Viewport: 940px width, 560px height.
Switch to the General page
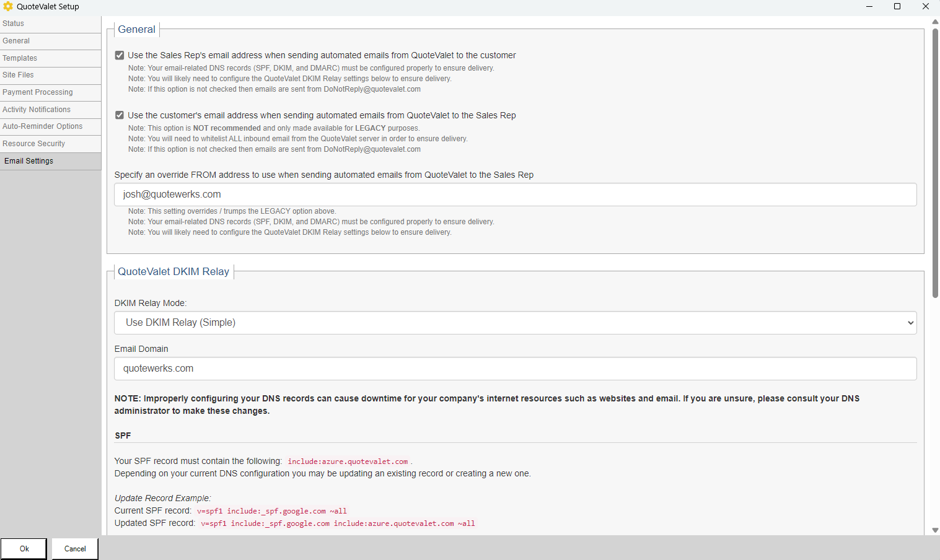point(50,41)
